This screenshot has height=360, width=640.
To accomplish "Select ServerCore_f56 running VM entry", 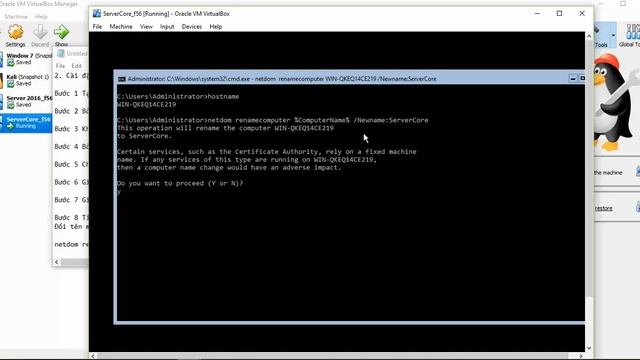I will [x=26, y=122].
